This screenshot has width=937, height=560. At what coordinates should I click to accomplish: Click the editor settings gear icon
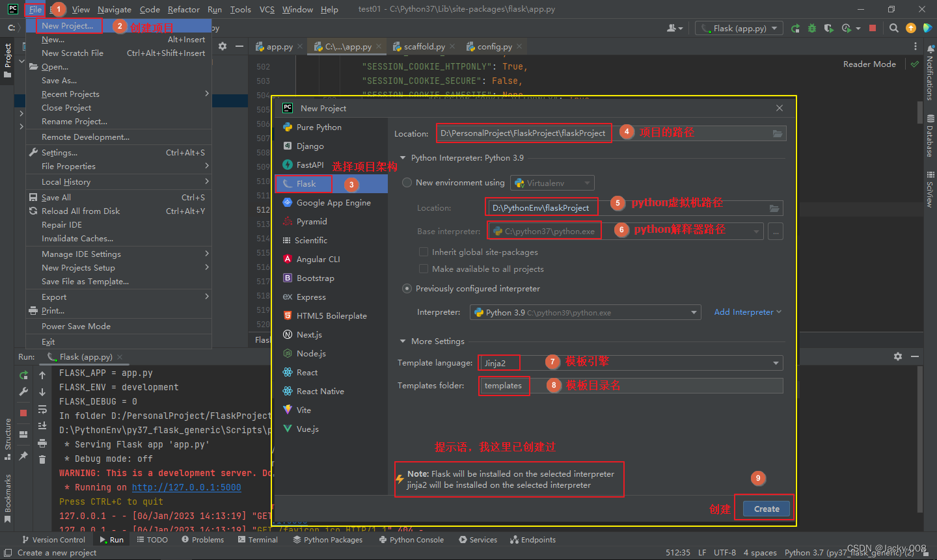click(x=223, y=46)
